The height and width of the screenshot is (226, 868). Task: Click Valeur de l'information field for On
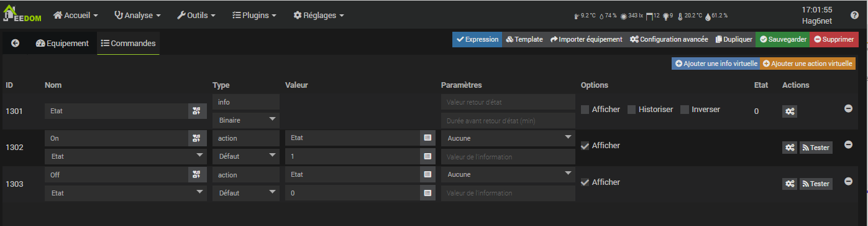tap(508, 156)
